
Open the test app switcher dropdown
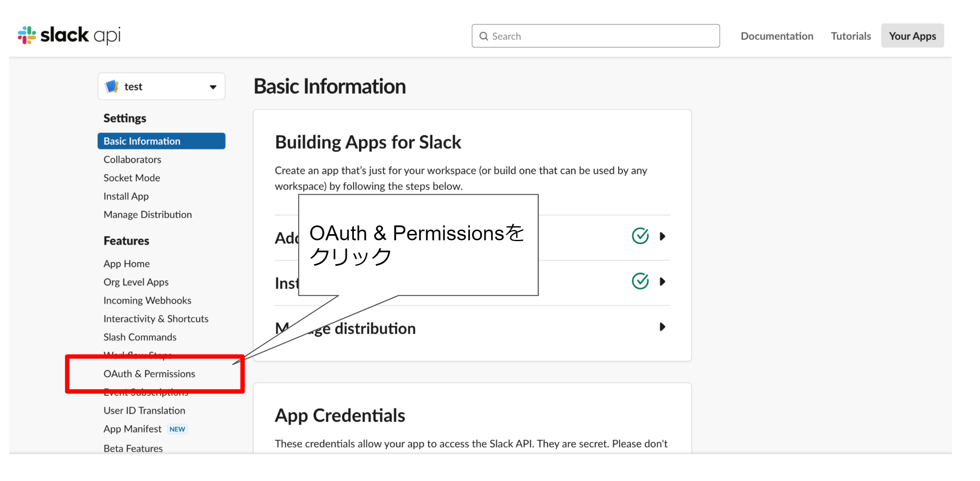tap(213, 86)
